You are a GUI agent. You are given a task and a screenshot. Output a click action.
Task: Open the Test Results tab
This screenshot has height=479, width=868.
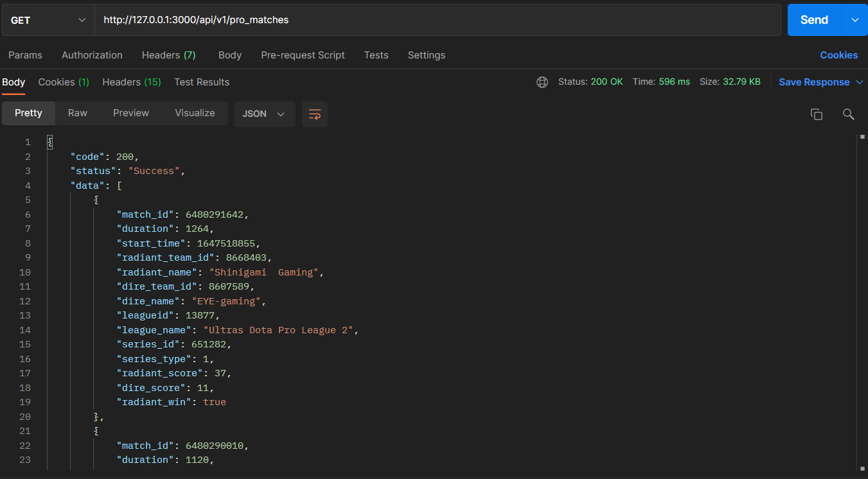click(202, 82)
